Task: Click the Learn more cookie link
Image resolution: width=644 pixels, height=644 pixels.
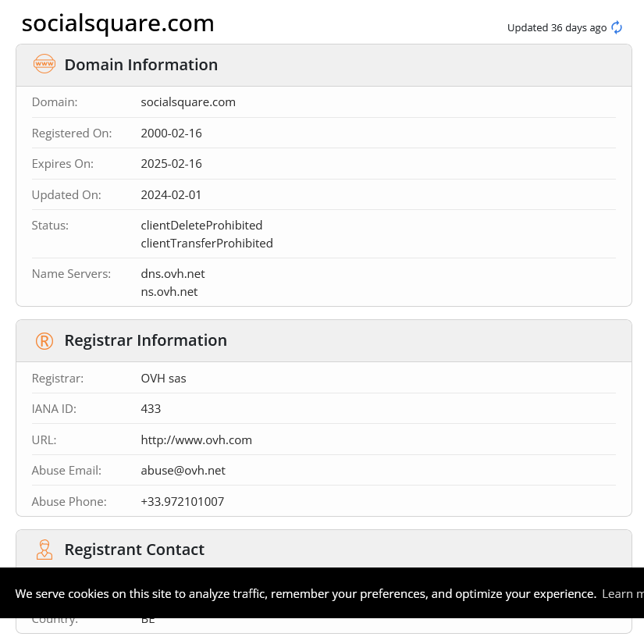Action: click(x=622, y=593)
